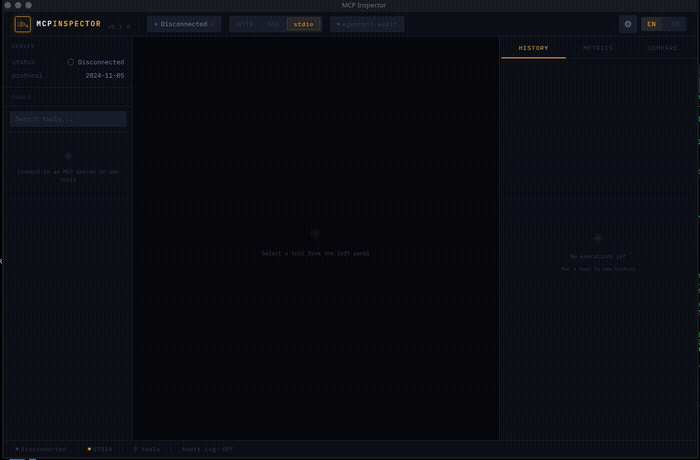Click the diamond icon above 'No executions yet'

pyautogui.click(x=598, y=238)
